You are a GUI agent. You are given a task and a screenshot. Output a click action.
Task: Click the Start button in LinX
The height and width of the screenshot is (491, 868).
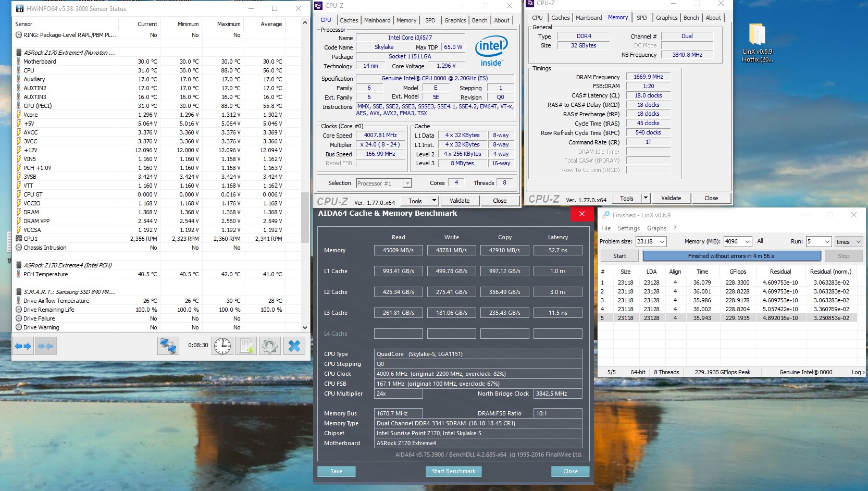[x=619, y=256]
